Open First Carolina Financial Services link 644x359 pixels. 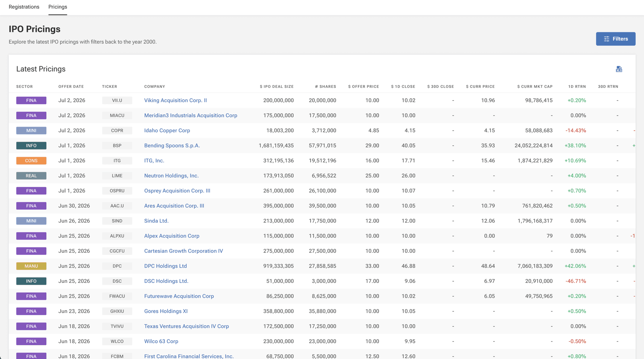coord(189,356)
